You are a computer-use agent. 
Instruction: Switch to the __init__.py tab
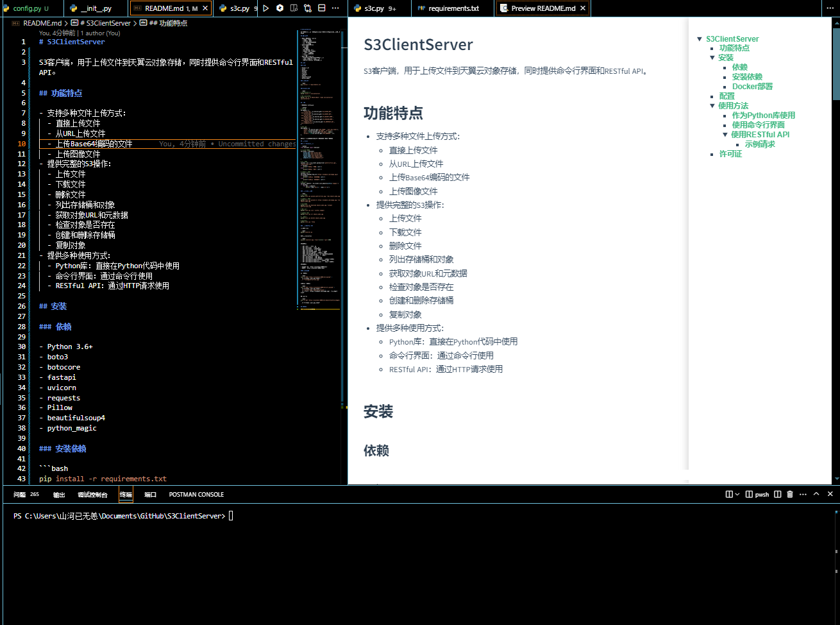point(96,8)
